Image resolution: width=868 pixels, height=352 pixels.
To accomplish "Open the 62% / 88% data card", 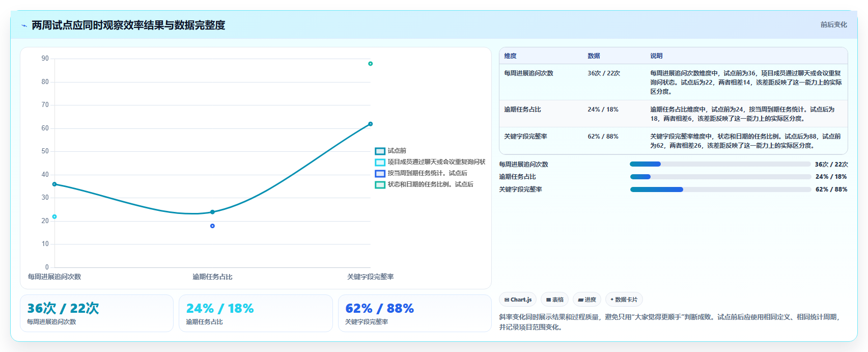I will click(414, 313).
